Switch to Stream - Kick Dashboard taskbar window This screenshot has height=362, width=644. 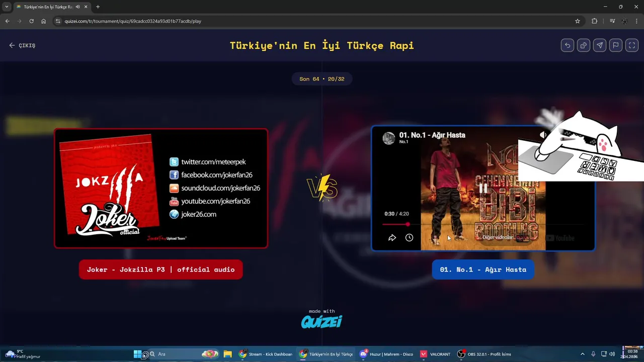click(x=265, y=354)
